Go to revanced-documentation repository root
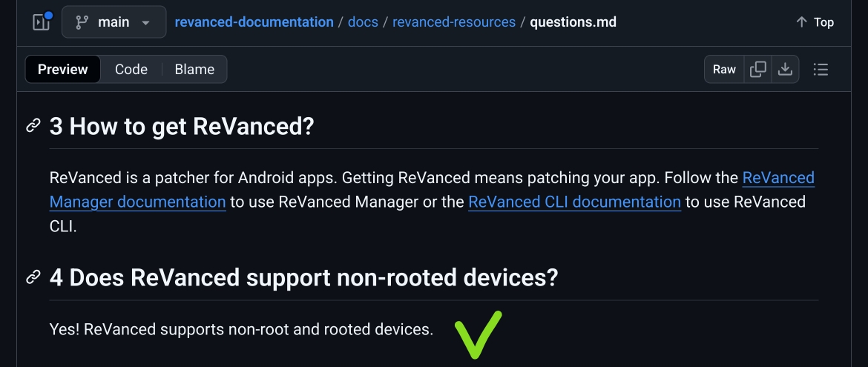Screen dimensions: 868x367 [x=254, y=22]
